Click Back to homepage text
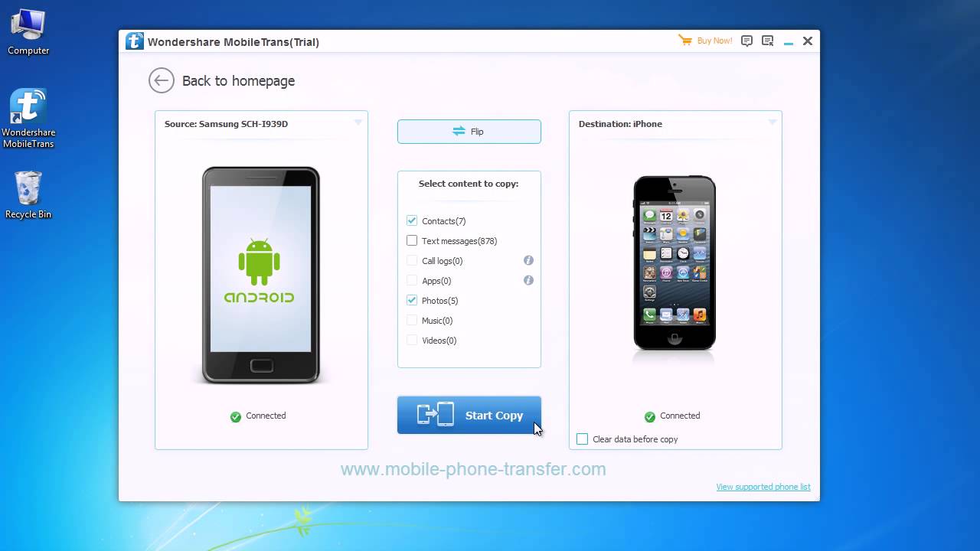 (x=238, y=81)
